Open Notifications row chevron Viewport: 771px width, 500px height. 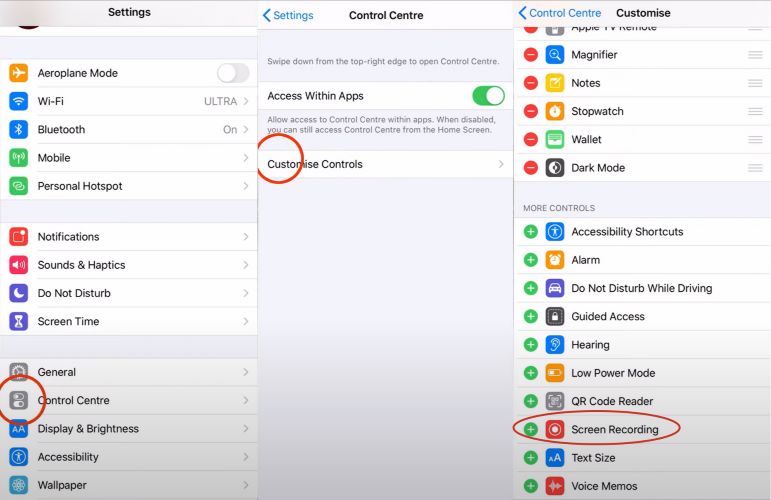246,236
